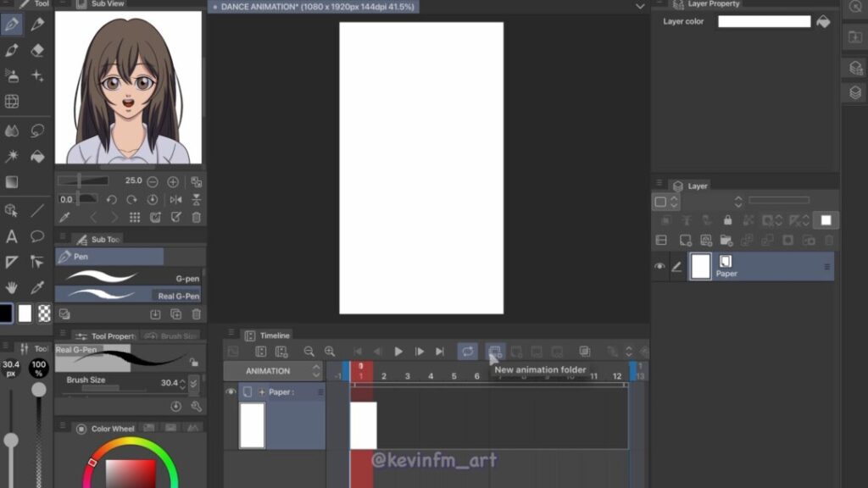Click the lock layer icon

click(727, 220)
